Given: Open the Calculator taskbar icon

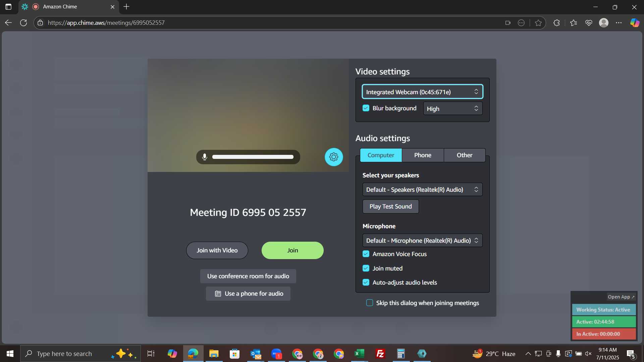Looking at the screenshot, I should (x=401, y=354).
